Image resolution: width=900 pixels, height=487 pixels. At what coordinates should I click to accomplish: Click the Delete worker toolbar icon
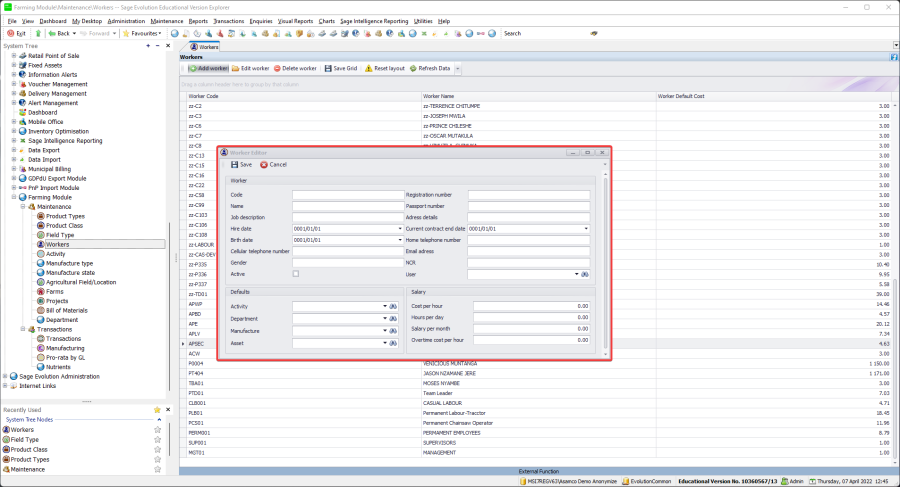coord(276,68)
